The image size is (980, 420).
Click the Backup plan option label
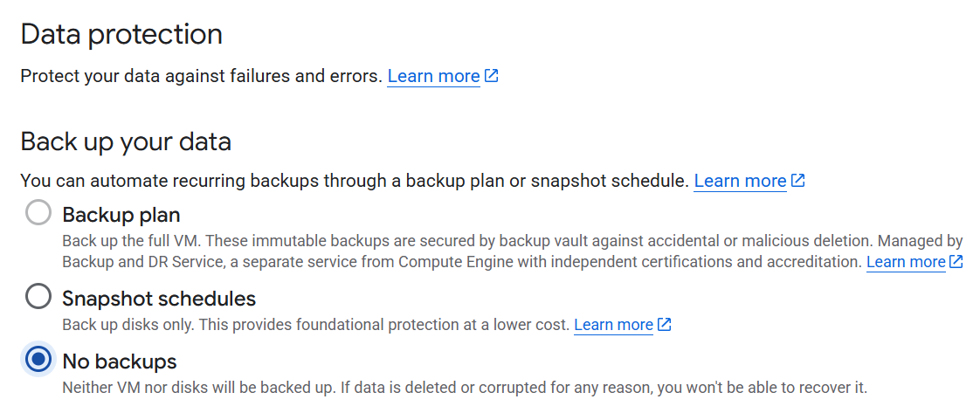tap(121, 214)
